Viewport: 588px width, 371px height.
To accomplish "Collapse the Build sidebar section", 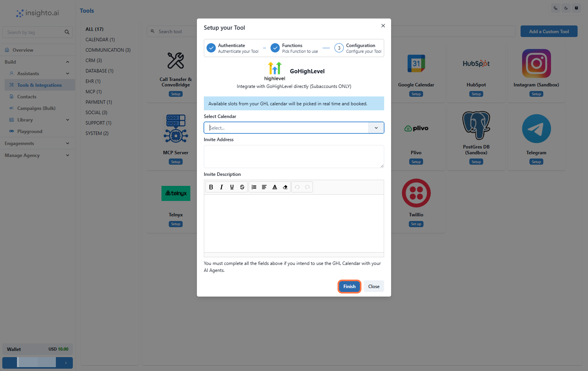I will pos(68,62).
